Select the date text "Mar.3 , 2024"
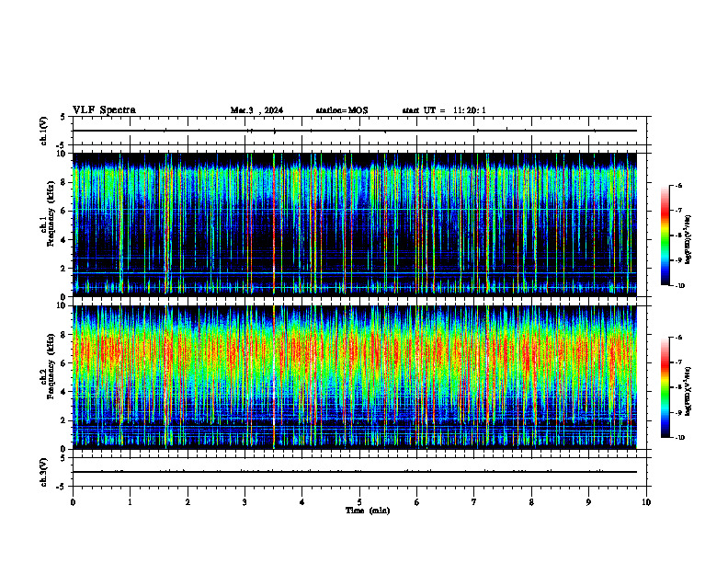 click(x=256, y=110)
